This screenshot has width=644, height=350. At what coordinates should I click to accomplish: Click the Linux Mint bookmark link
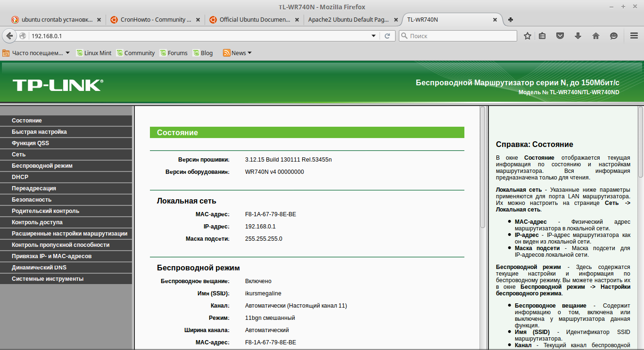(94, 53)
